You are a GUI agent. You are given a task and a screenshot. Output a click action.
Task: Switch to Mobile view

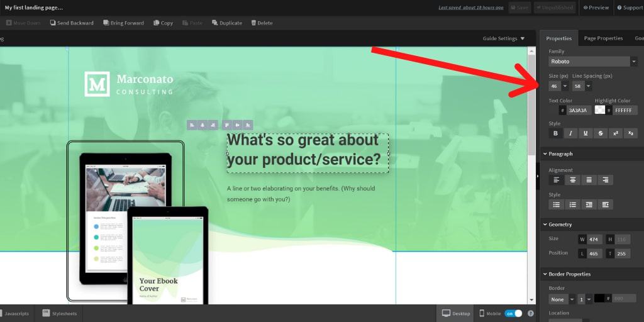tap(489, 313)
